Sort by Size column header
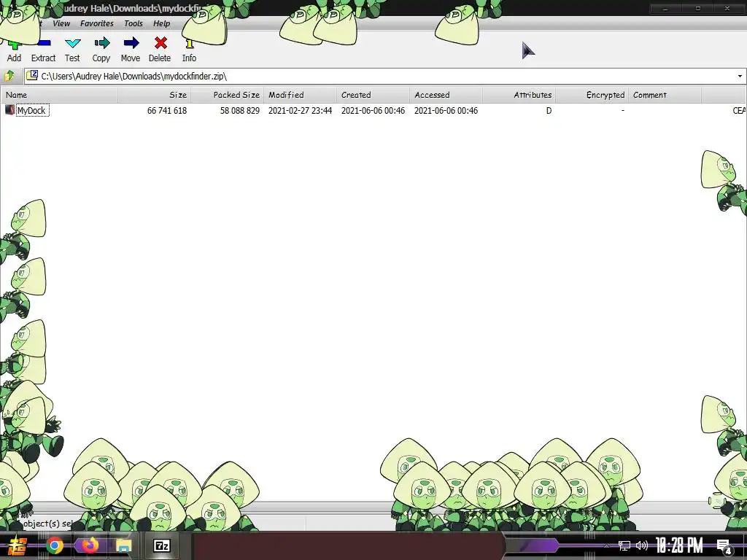Image resolution: width=747 pixels, height=560 pixels. (x=155, y=95)
